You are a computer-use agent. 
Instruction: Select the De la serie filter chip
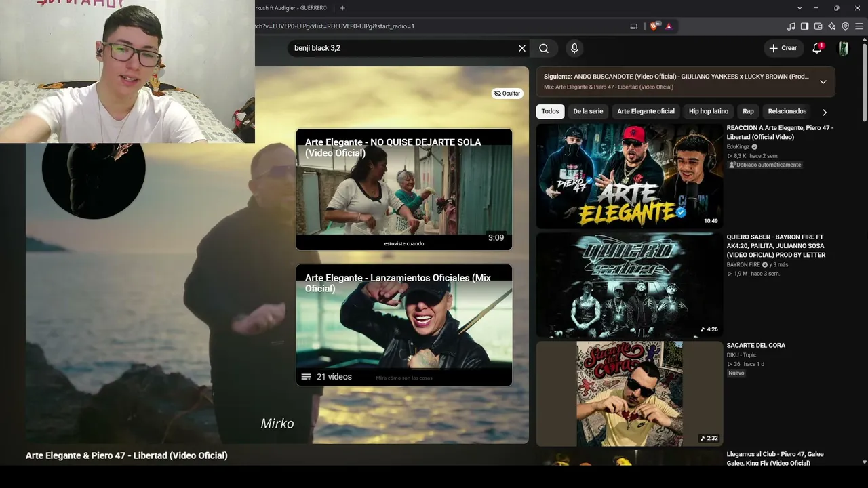pos(588,111)
